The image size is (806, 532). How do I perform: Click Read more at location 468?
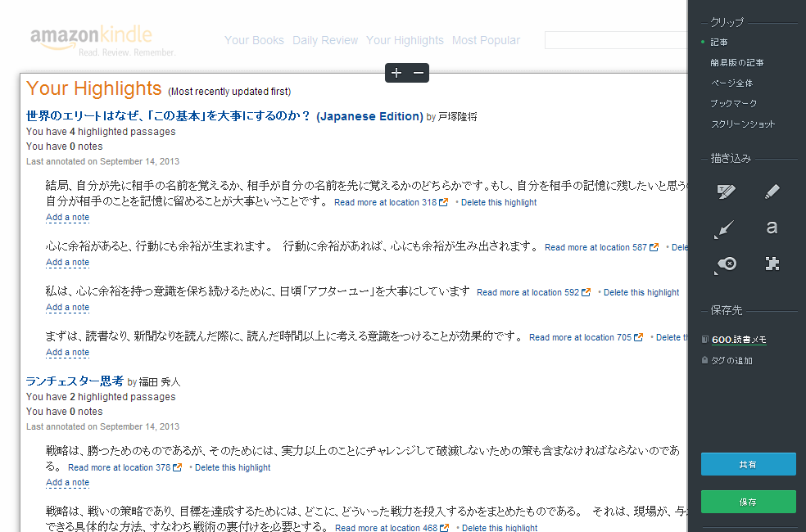click(386, 527)
